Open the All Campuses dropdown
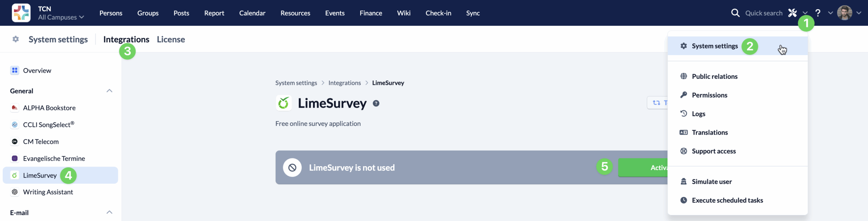This screenshot has height=221, width=868. [x=61, y=17]
